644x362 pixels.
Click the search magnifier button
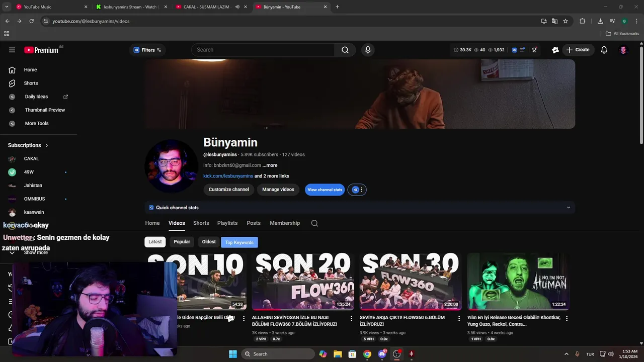pos(345,50)
